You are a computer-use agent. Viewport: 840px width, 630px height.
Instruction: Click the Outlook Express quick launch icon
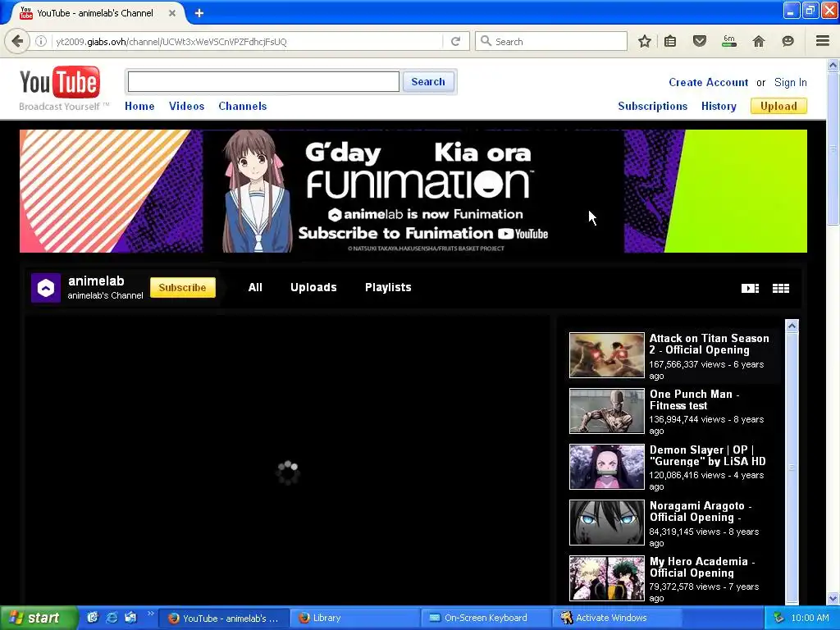click(x=130, y=618)
